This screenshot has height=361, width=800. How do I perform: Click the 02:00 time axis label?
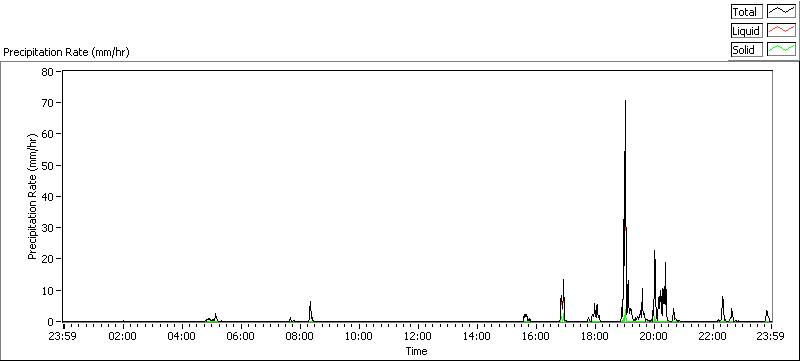(x=123, y=336)
